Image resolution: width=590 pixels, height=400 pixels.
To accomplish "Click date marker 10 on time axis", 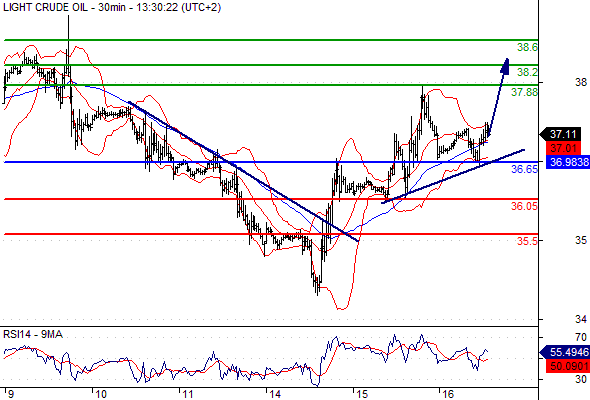I will click(100, 394).
